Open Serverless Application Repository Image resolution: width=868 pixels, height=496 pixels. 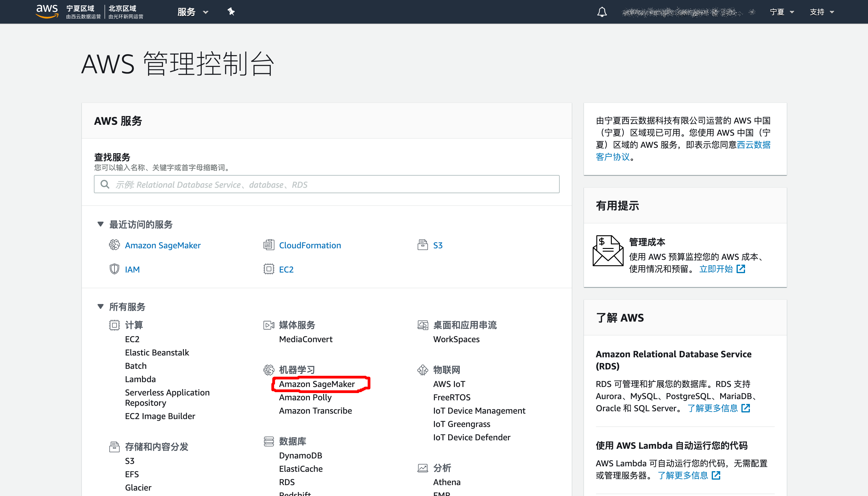pyautogui.click(x=167, y=398)
